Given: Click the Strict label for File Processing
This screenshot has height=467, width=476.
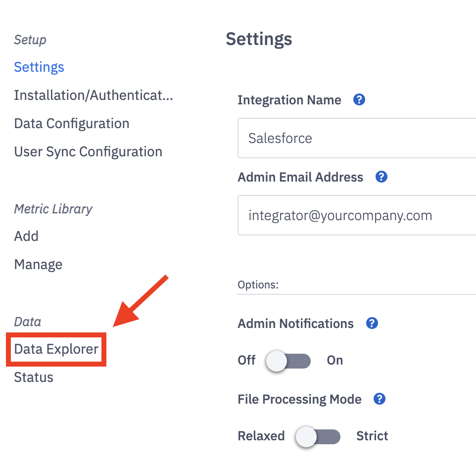Looking at the screenshot, I should 372,436.
